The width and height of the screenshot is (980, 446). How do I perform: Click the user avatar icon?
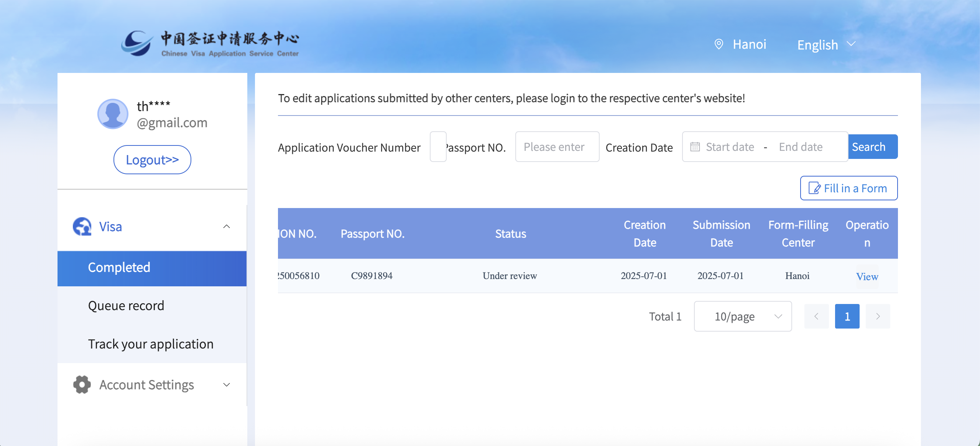[113, 114]
